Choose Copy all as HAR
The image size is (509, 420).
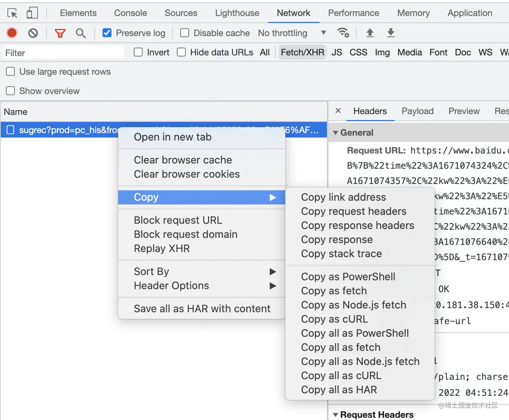tap(360, 390)
